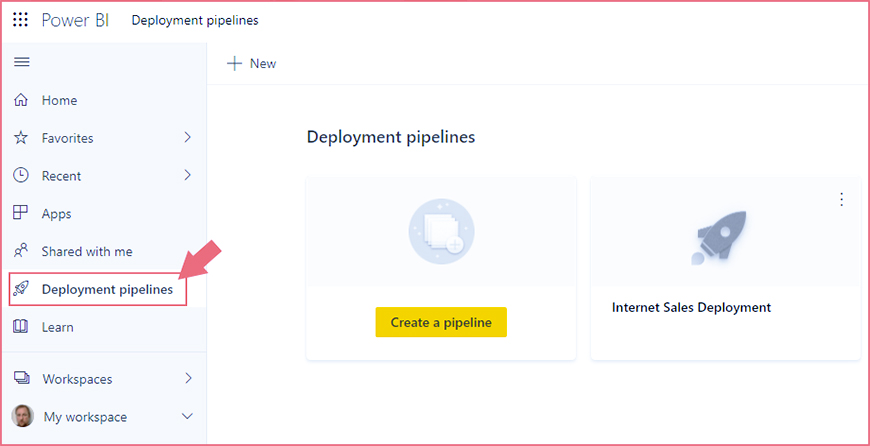The image size is (870, 446).
Task: Expand the My workspace dropdown chevron
Action: (x=188, y=416)
